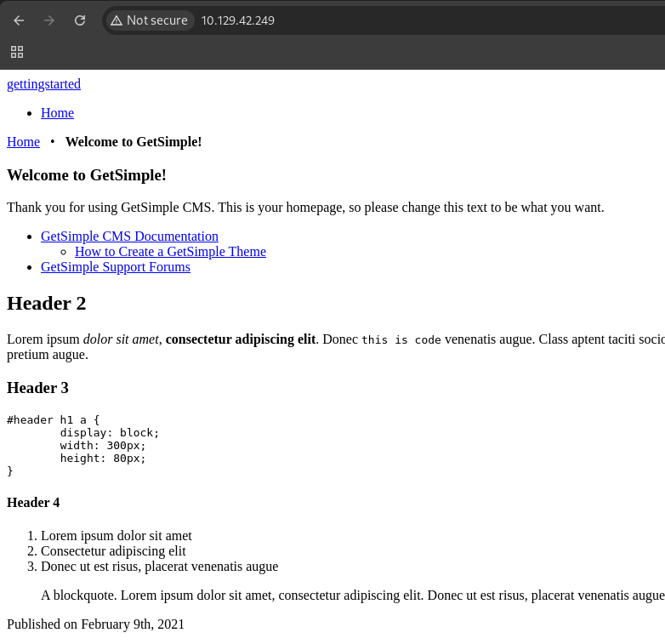This screenshot has width=665, height=644.
Task: Click 'Published on February 9th, 2021' text
Action: click(95, 624)
